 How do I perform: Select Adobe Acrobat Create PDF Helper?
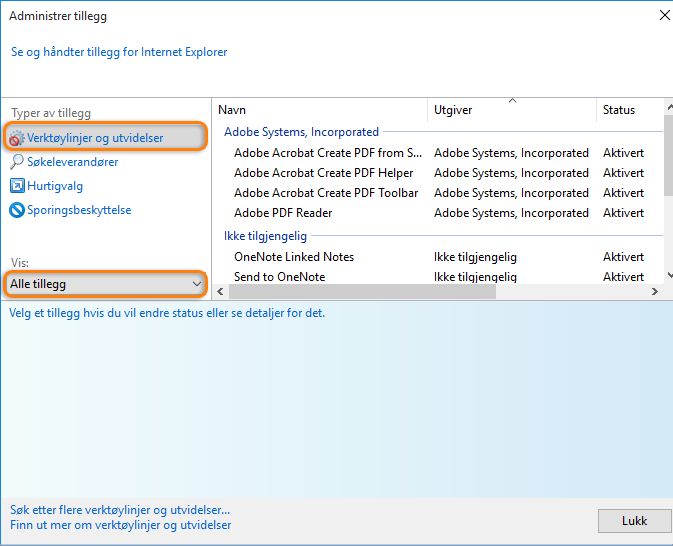(x=323, y=173)
